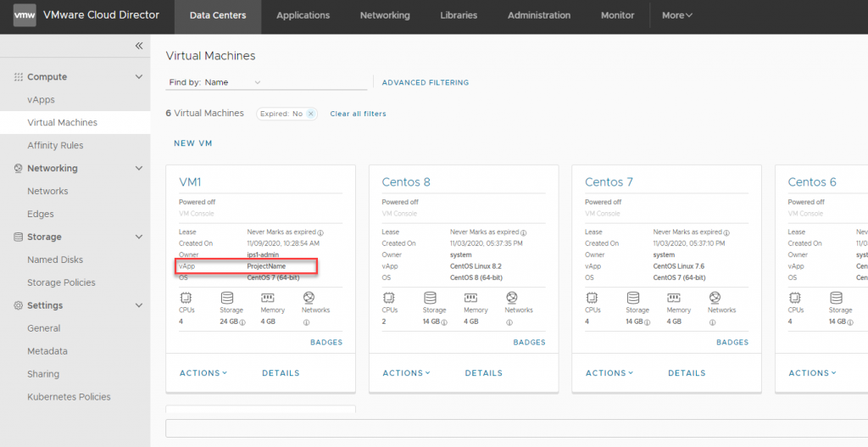Click the Storage icon on VM1 card

[227, 298]
